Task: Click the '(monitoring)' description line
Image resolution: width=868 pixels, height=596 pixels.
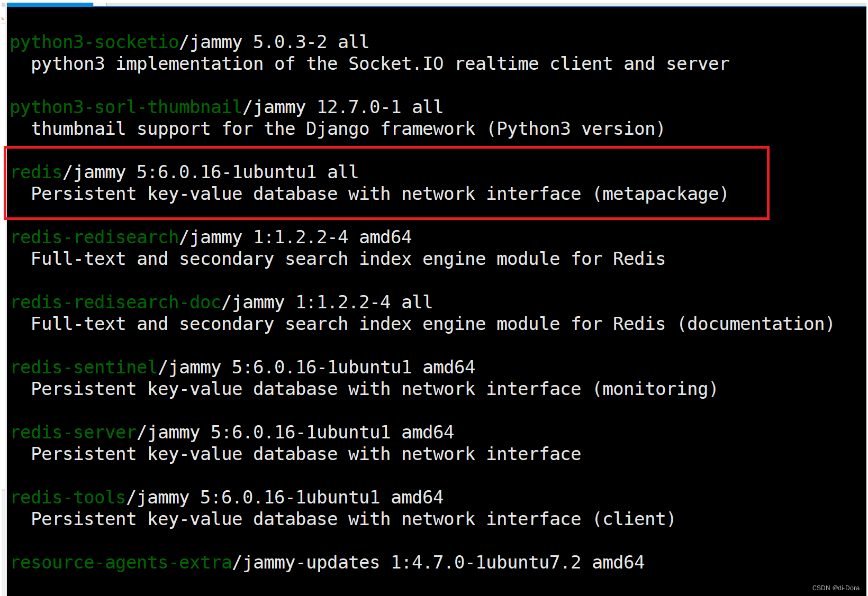Action: (x=374, y=389)
